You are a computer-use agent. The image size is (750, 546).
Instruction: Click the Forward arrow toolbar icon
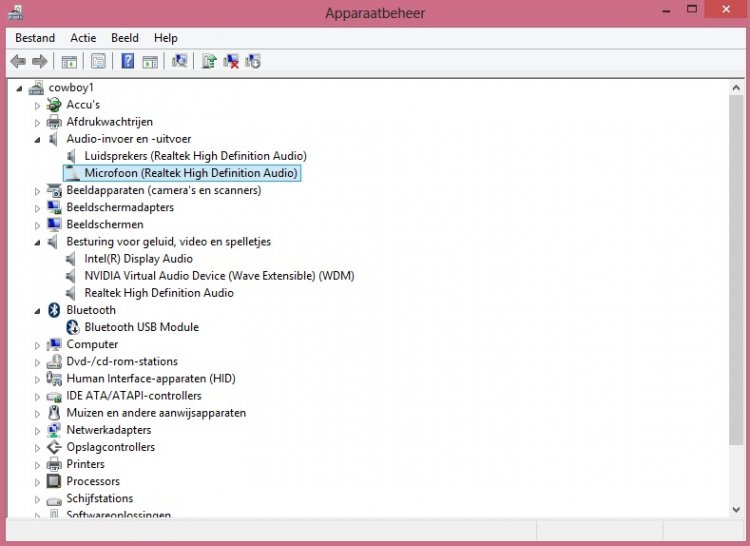click(x=40, y=61)
